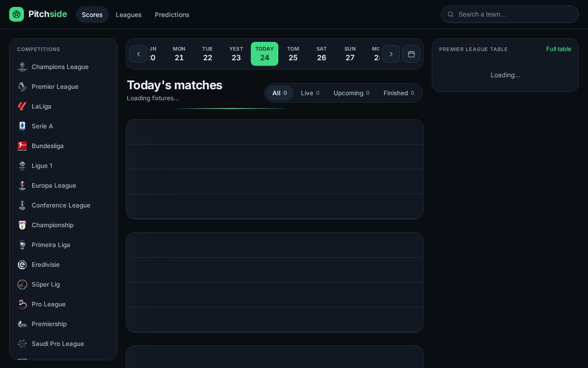
Task: Click the 'PREMIER LEAGUE TABLE' panel title
Action: (473, 49)
